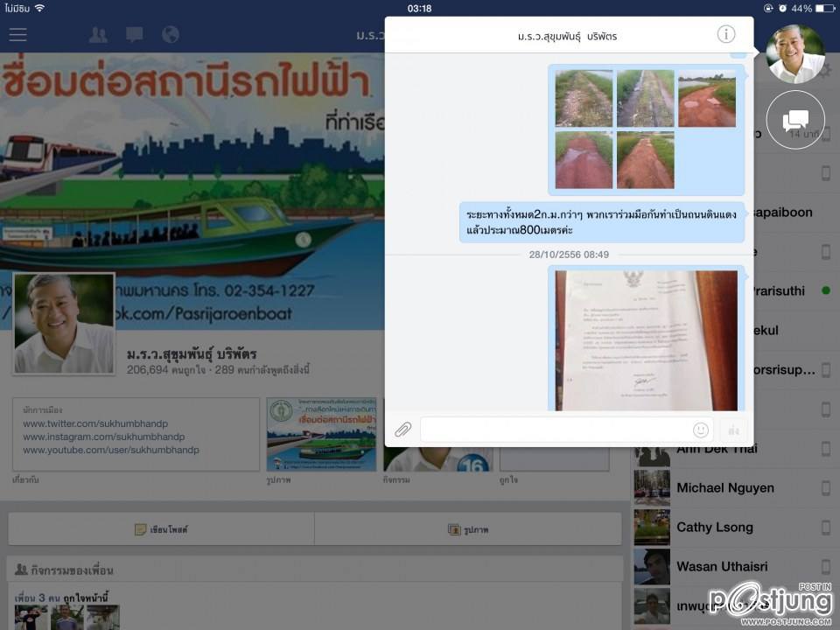Select Cathy Lsong in chat list

click(715, 527)
